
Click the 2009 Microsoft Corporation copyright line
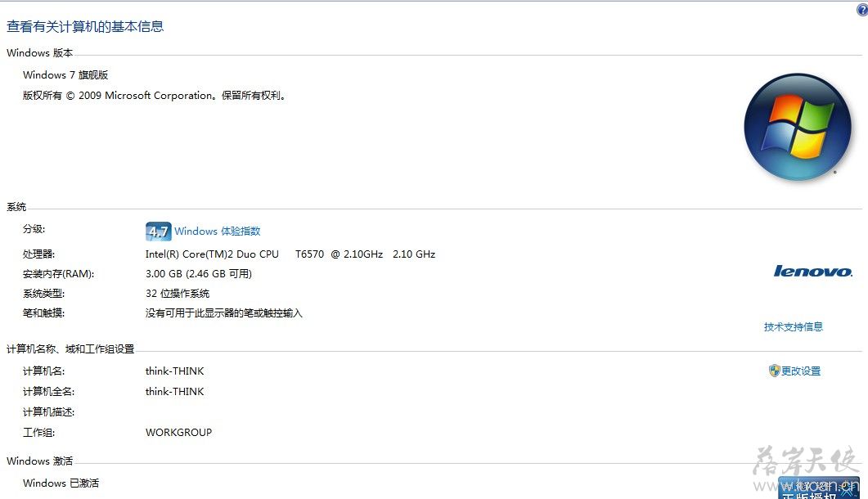coord(154,95)
